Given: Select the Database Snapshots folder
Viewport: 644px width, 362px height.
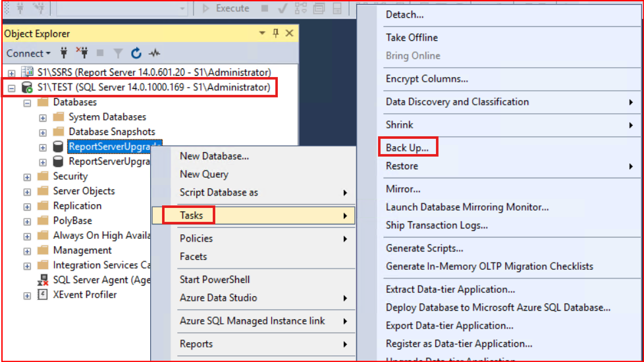Looking at the screenshot, I should [x=111, y=132].
